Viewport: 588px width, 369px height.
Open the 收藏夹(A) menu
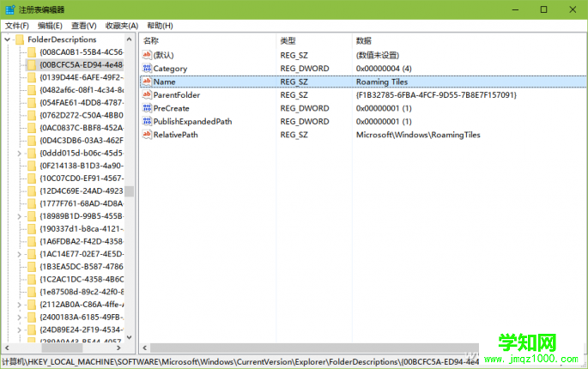122,26
